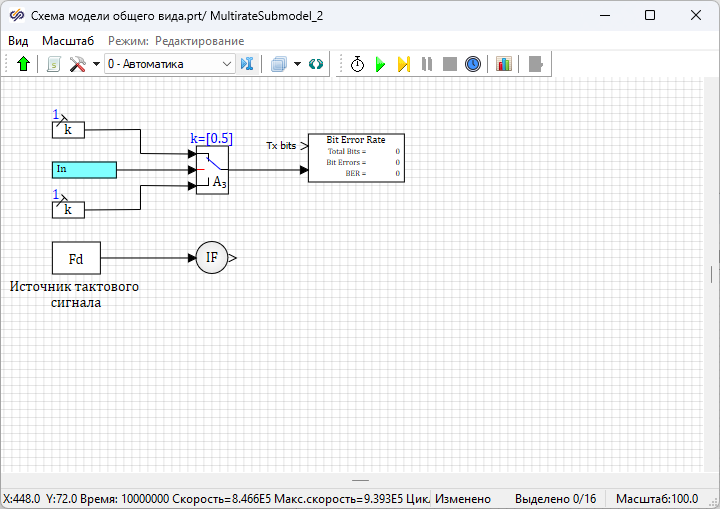Pause the simulation
The height and width of the screenshot is (509, 720).
click(427, 64)
